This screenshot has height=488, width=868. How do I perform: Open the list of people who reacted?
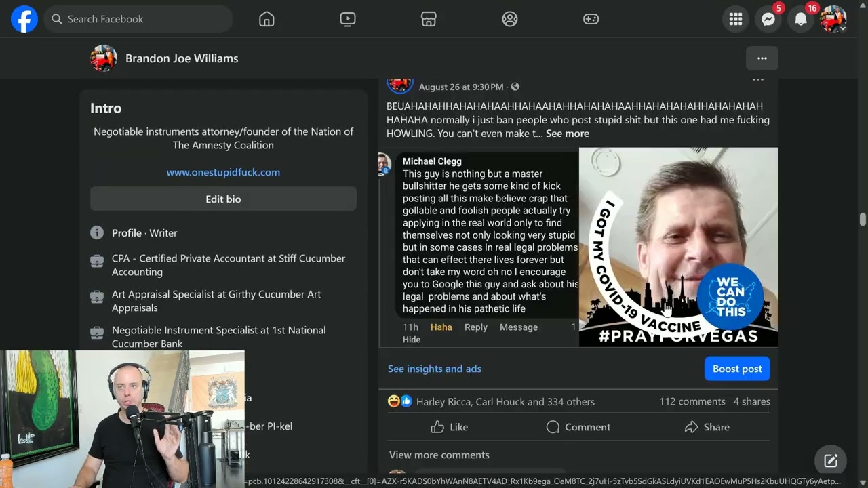pos(505,401)
